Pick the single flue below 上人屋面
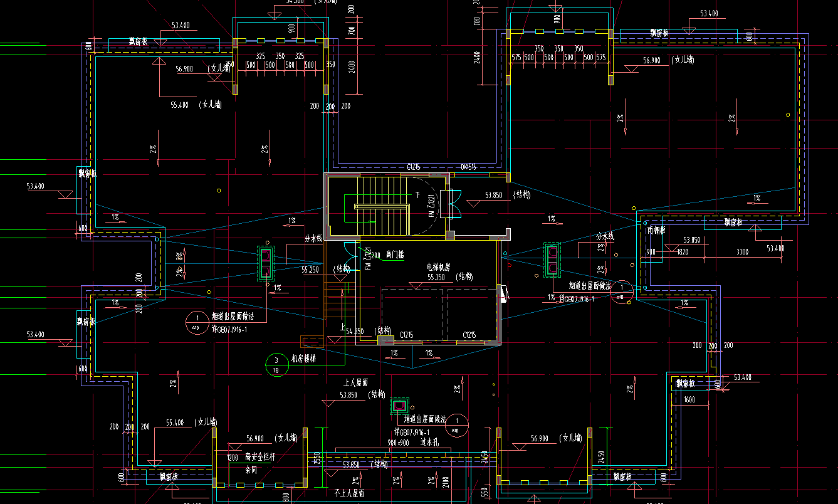 399,405
